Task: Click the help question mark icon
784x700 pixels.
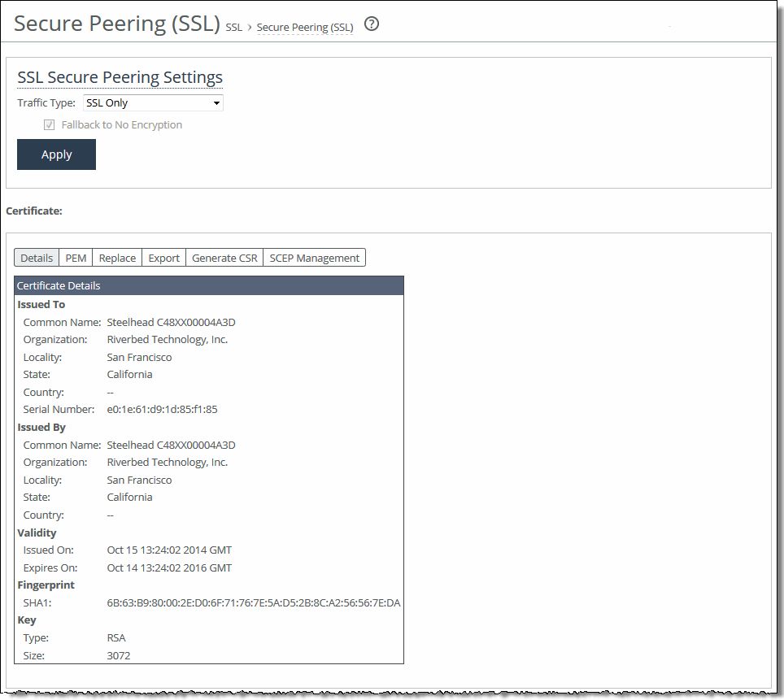Action: coord(372,24)
